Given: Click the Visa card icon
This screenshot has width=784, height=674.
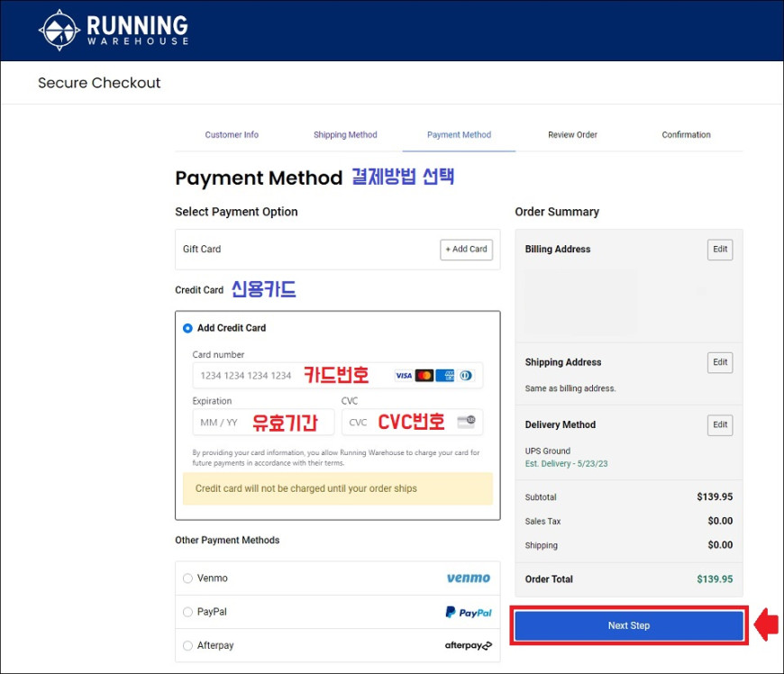Looking at the screenshot, I should 404,376.
